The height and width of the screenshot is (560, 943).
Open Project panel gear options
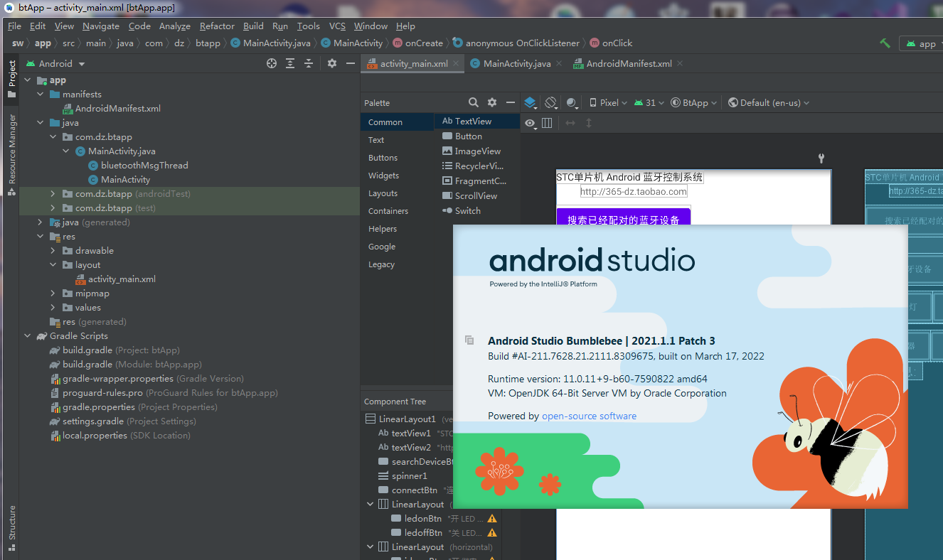tap(331, 63)
